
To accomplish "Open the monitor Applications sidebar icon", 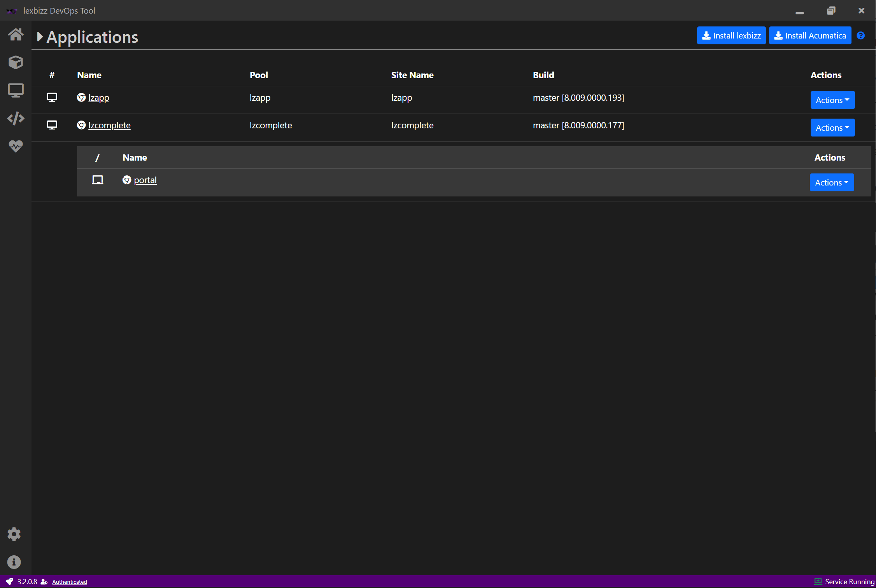I will pyautogui.click(x=16, y=90).
